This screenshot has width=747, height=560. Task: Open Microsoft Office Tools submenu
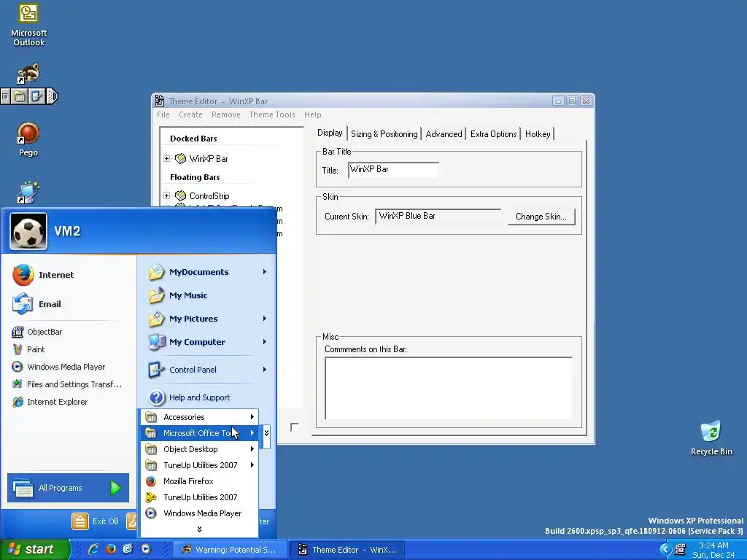pyautogui.click(x=200, y=433)
